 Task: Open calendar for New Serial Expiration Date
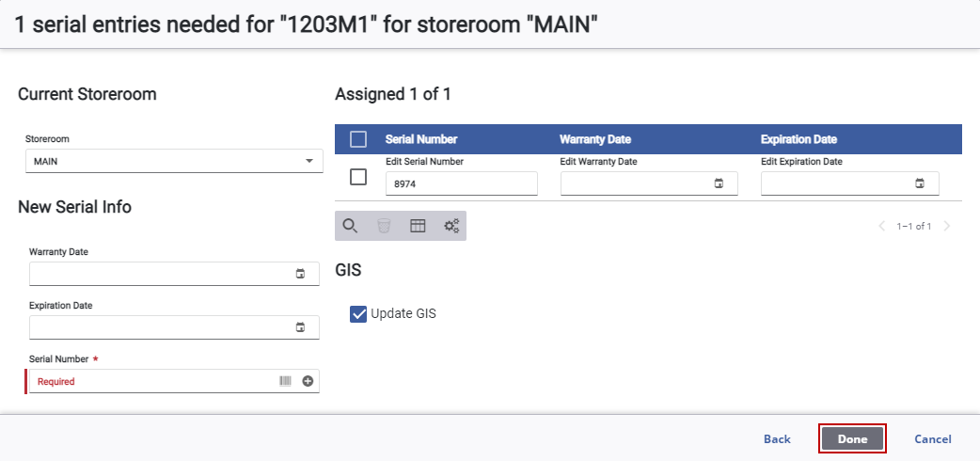pyautogui.click(x=300, y=327)
